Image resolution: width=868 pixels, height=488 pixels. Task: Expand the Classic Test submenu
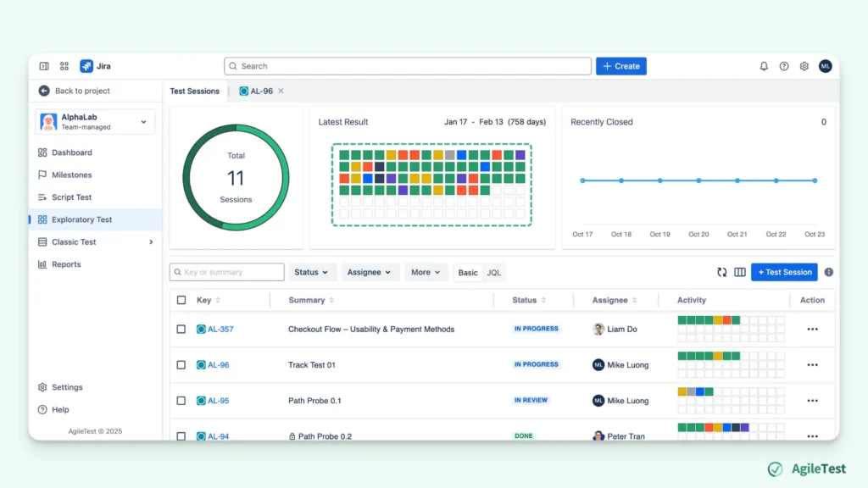151,241
